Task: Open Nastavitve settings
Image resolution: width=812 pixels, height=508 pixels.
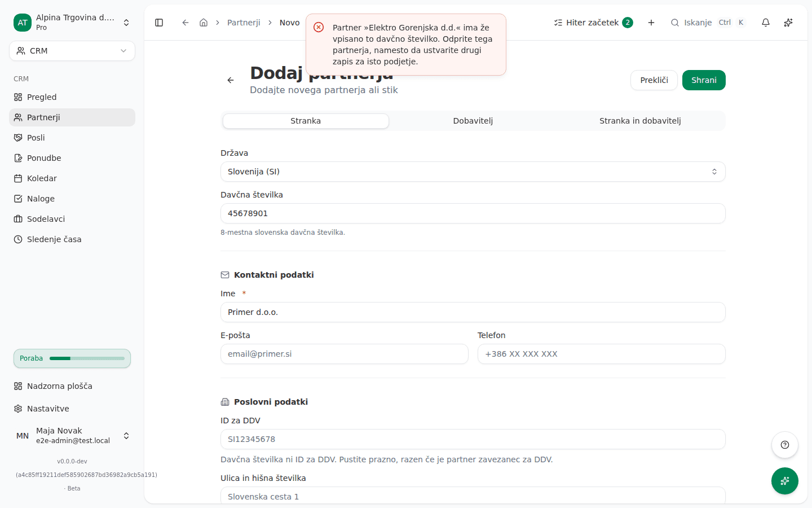Action: tap(72, 409)
